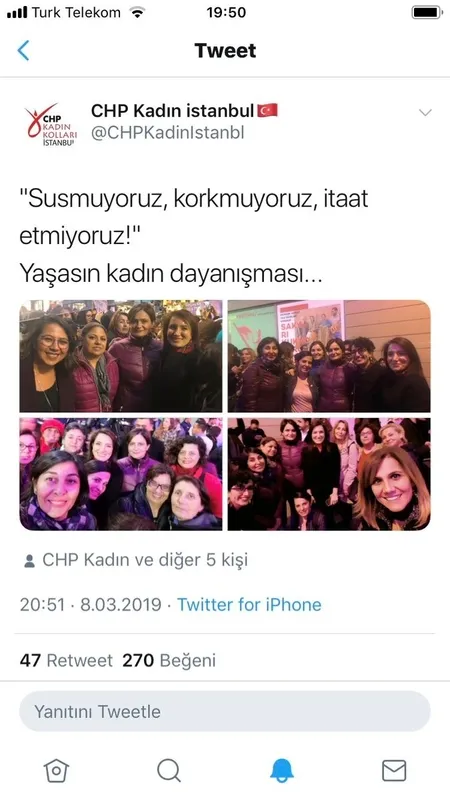Tap the CHP Kadın Kolları profile avatar
The image size is (450, 800).
[x=51, y=124]
